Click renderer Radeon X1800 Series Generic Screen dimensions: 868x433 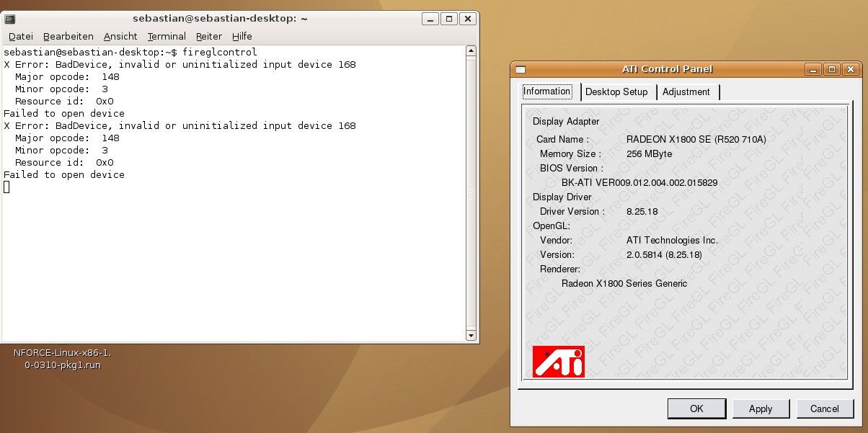(624, 283)
